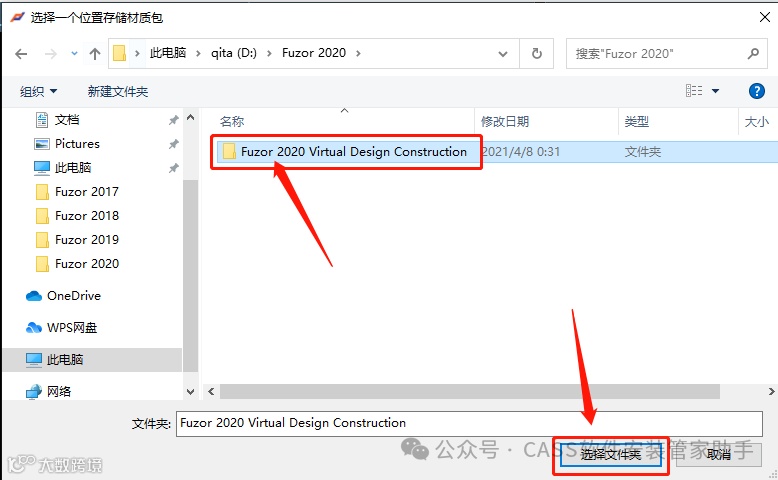The height and width of the screenshot is (480, 778).
Task: Click 新建文件夹 button
Action: [x=118, y=91]
